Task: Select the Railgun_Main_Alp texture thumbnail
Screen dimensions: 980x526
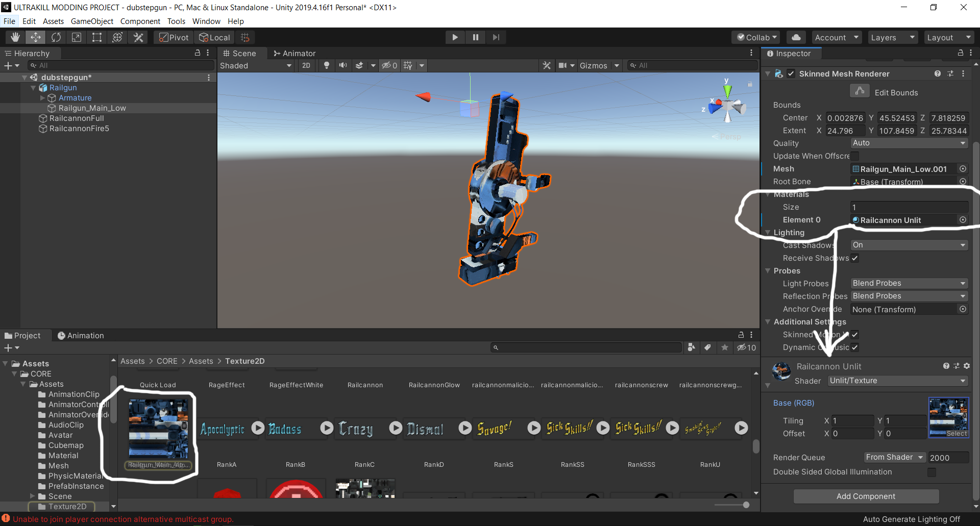Action: click(x=158, y=429)
